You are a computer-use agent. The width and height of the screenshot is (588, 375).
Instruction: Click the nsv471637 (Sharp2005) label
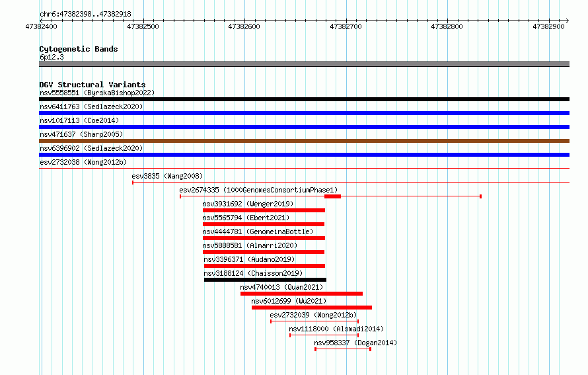tap(81, 134)
